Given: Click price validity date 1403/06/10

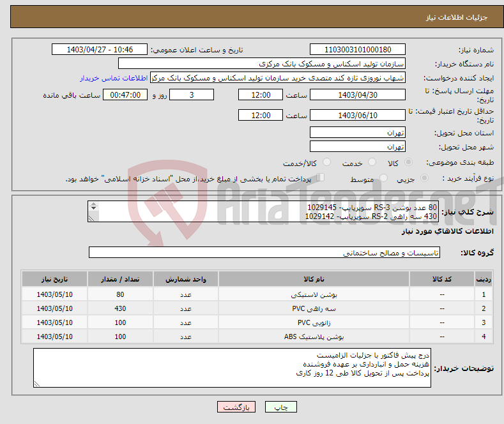Looking at the screenshot, I should tap(358, 115).
